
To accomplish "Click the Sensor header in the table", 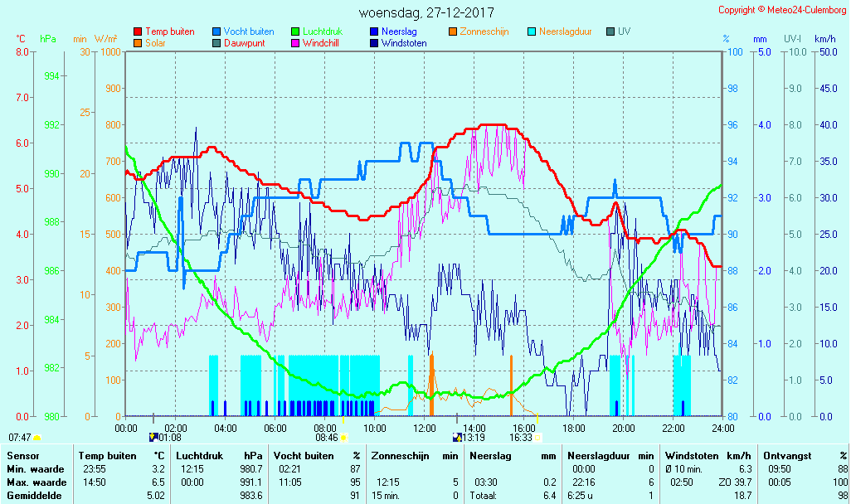I will [x=22, y=455].
